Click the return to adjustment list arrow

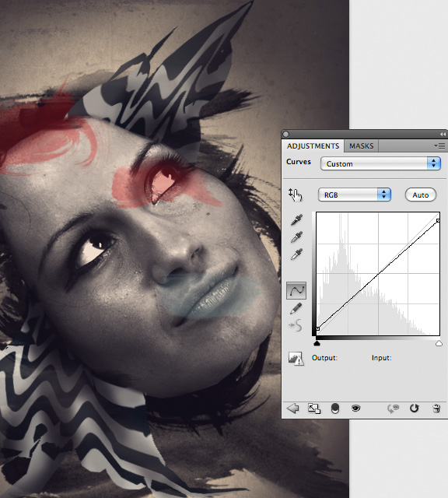point(292,408)
